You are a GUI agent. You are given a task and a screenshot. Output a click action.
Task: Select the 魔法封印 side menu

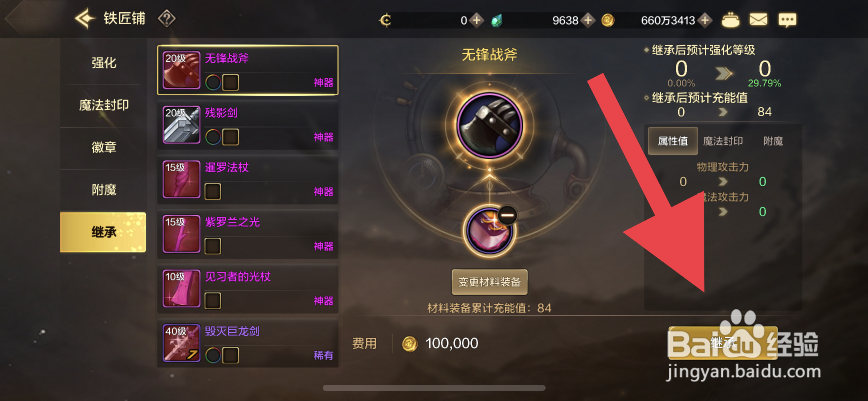[104, 105]
